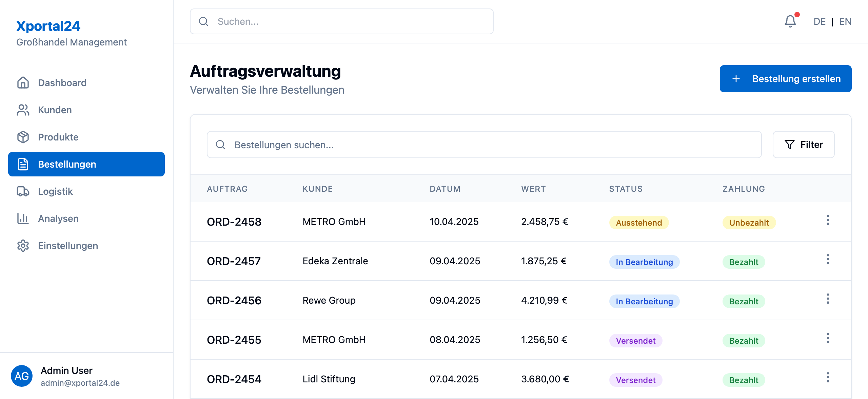Open the three-dot menu for ORD-2456
The width and height of the screenshot is (868, 399).
click(828, 299)
